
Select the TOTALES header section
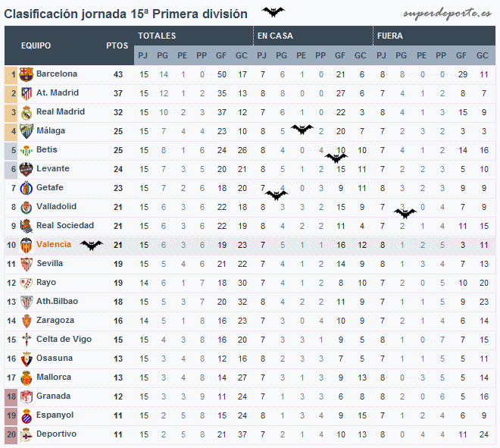coord(193,36)
